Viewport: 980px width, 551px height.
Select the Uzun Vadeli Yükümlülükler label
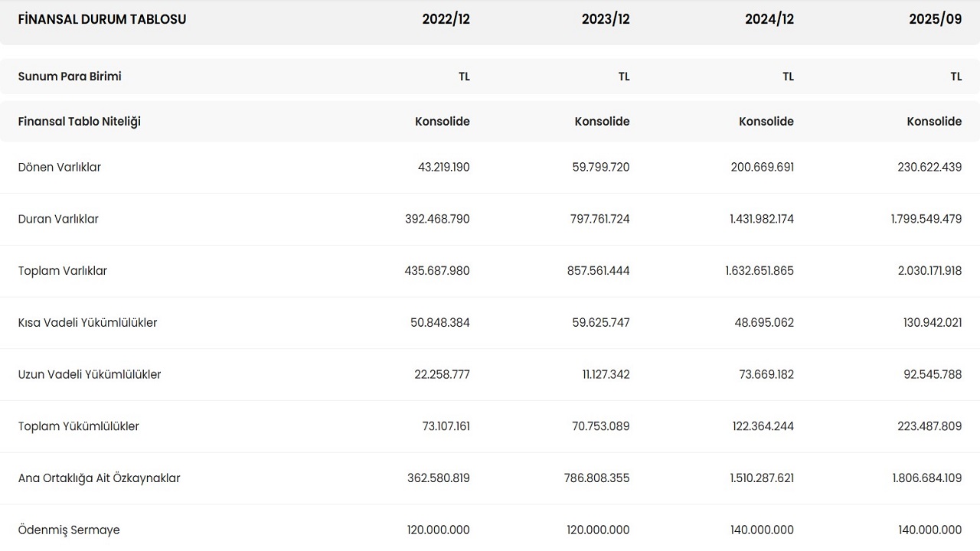pyautogui.click(x=90, y=375)
